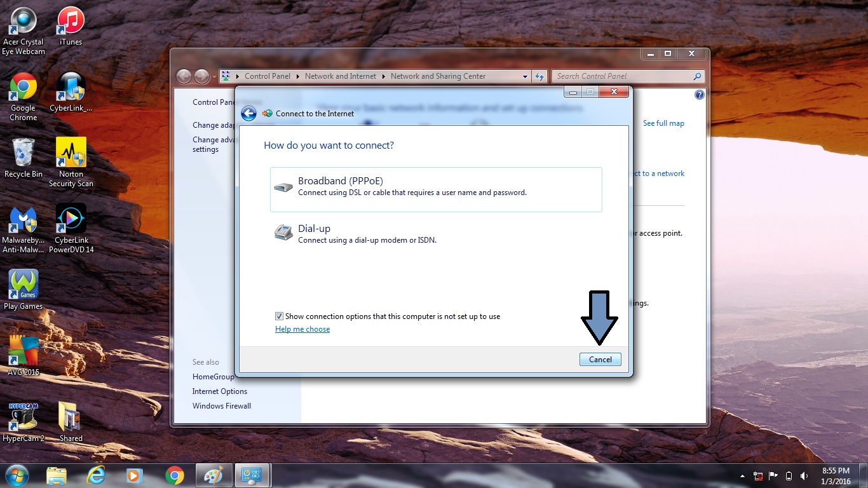Open the Help me choose link
Screen dimensions: 868x488
pos(302,329)
